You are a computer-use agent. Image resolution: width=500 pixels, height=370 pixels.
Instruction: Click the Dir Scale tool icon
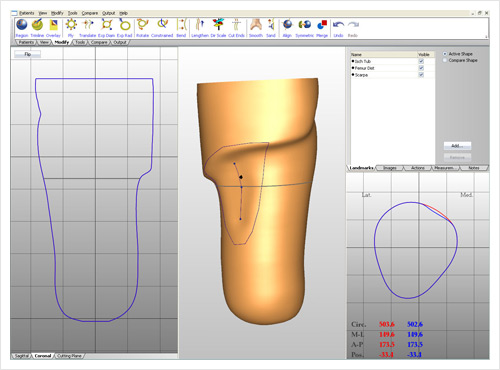click(218, 25)
